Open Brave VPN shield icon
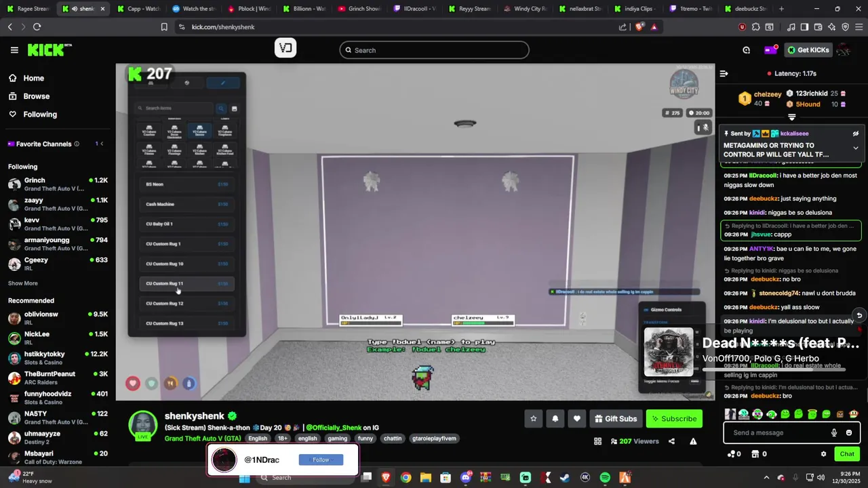The height and width of the screenshot is (488, 868). [845, 26]
